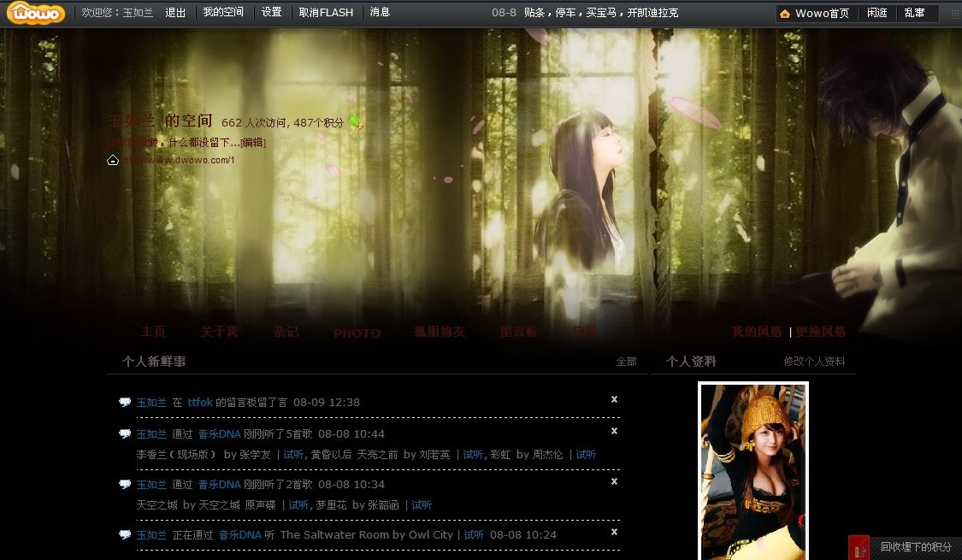Remove the Saltwater Room 08-08 10:24 entry
Image resolution: width=962 pixels, height=560 pixels.
point(614,532)
